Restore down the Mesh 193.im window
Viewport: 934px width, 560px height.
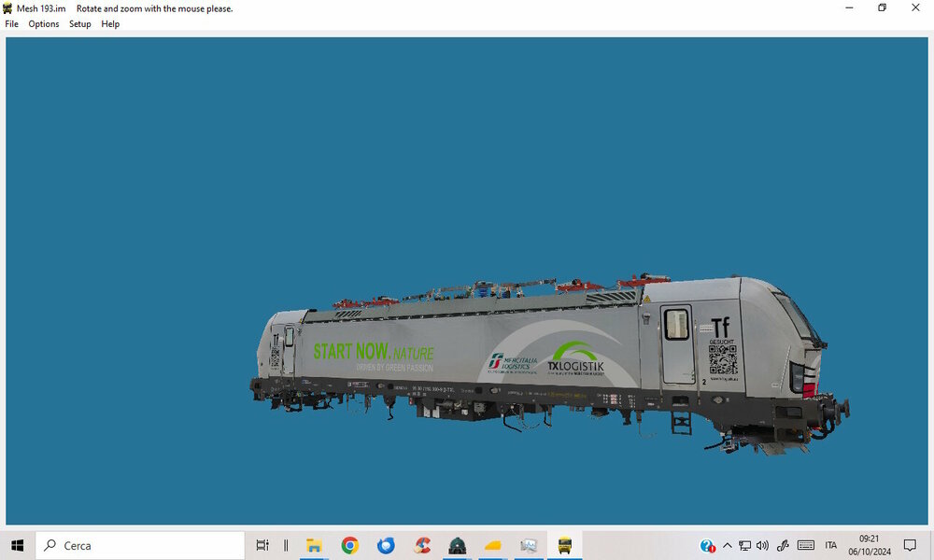(883, 7)
